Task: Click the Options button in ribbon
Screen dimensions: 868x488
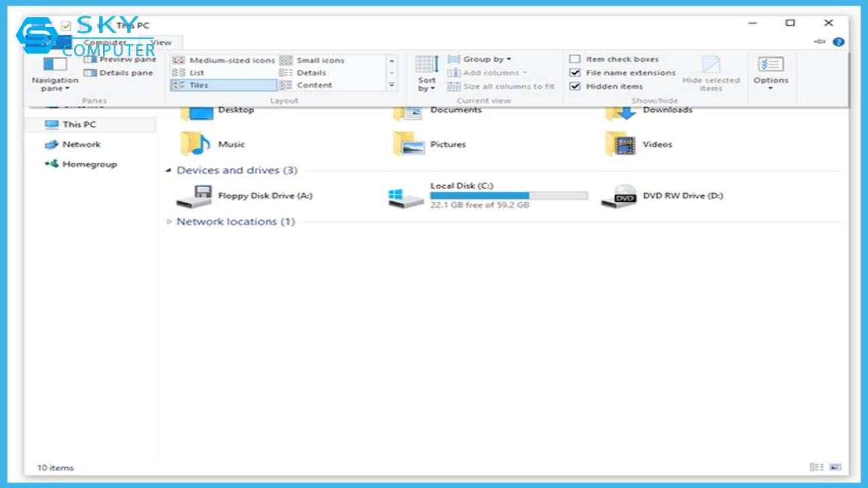Action: [x=770, y=73]
